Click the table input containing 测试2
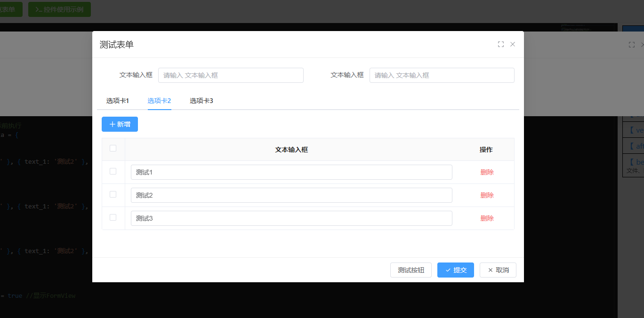 pyautogui.click(x=291, y=195)
